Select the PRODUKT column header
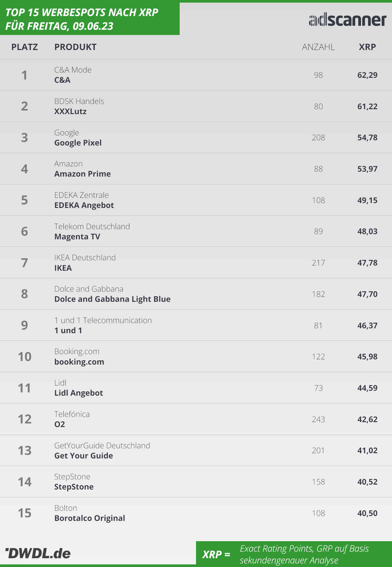The height and width of the screenshot is (567, 392). [x=75, y=47]
